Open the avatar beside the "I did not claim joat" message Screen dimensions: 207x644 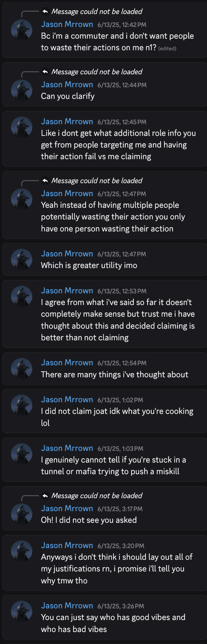click(22, 406)
